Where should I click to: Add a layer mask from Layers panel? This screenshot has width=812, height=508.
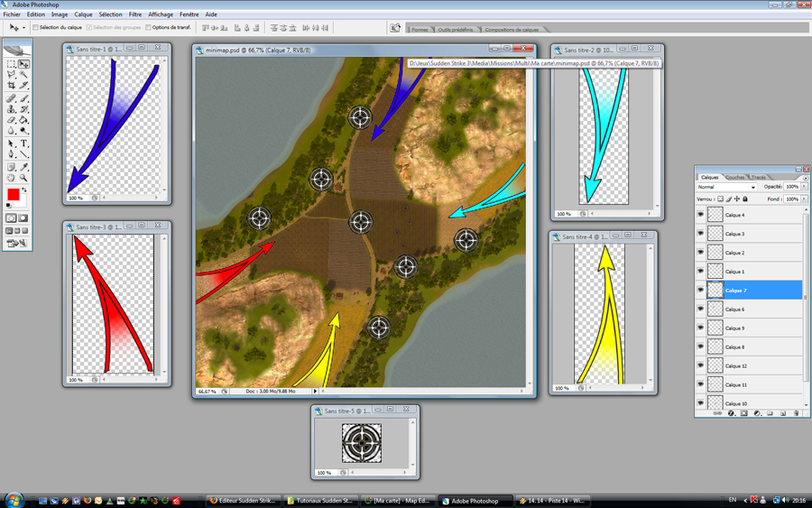(744, 413)
